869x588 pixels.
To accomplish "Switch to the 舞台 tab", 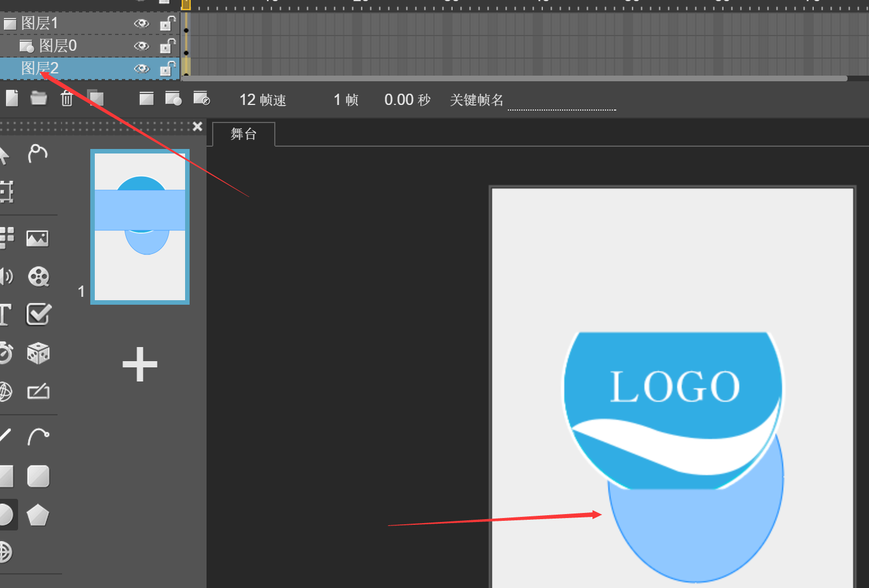I will (x=244, y=134).
